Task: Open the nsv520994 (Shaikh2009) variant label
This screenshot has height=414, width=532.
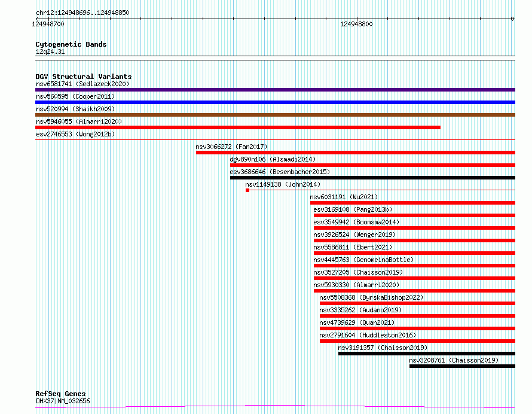Action: (75, 109)
